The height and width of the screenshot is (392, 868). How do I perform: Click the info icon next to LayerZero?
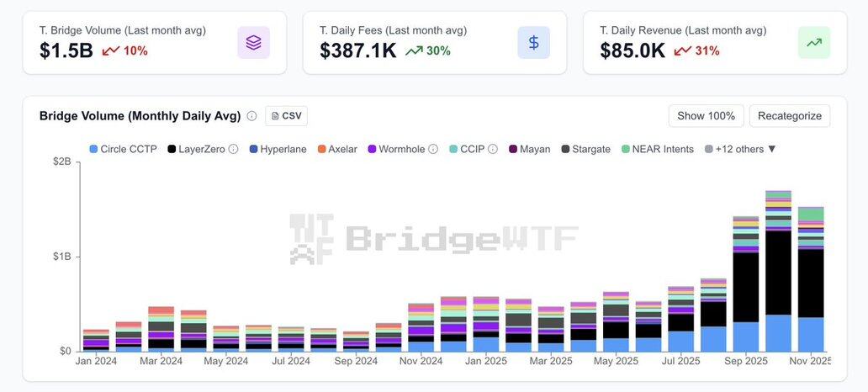(x=233, y=149)
